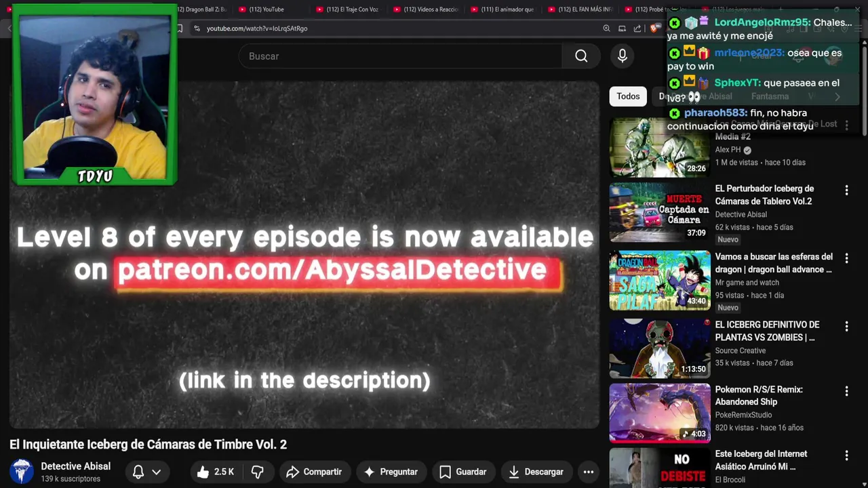Click the zoom magnifier in the address bar
The image size is (868, 488).
tap(606, 28)
